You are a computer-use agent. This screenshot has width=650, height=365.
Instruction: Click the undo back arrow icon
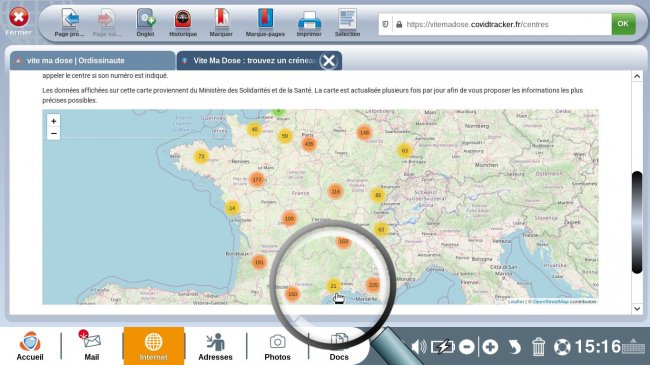514,347
